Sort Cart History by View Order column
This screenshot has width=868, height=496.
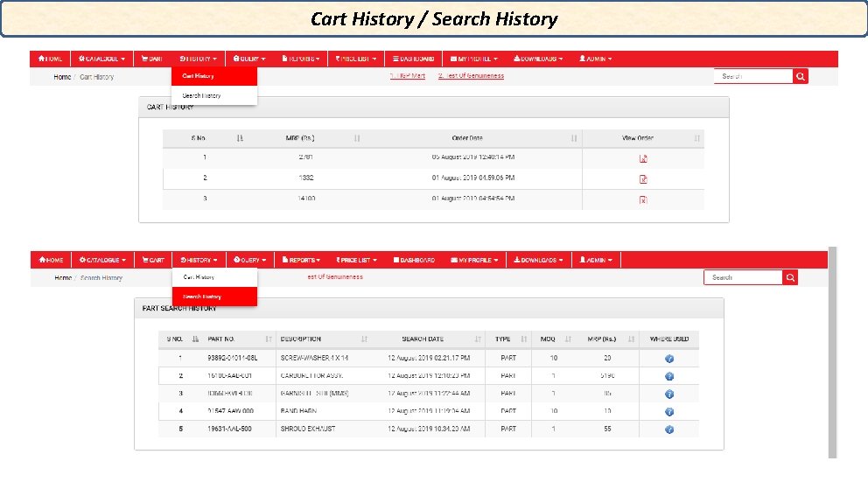click(x=697, y=138)
